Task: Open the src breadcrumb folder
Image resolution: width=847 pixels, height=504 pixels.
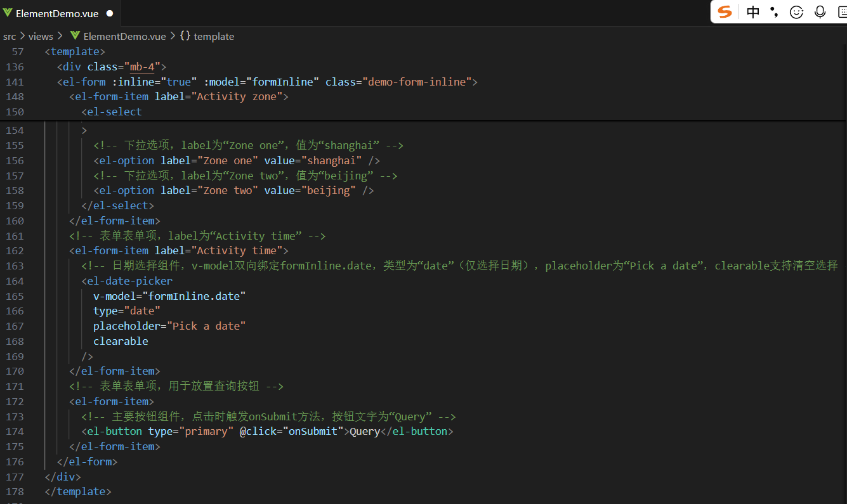Action: pyautogui.click(x=10, y=37)
